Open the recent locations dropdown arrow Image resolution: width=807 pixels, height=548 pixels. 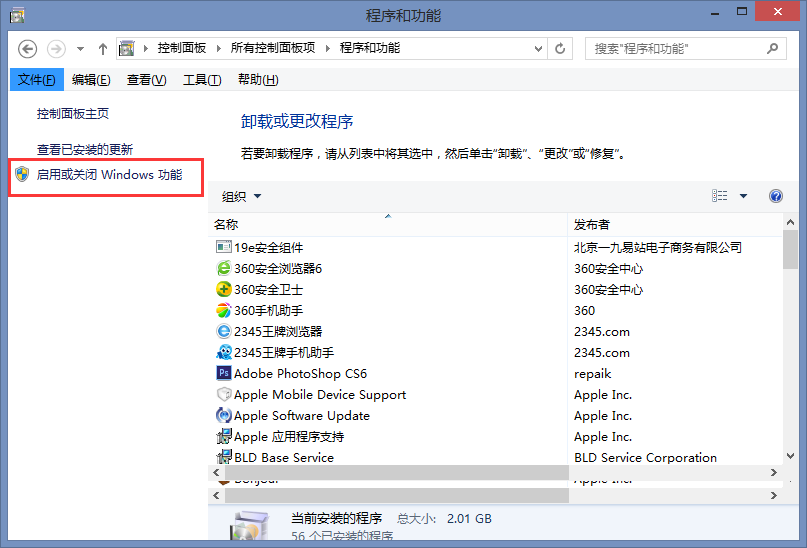click(80, 49)
